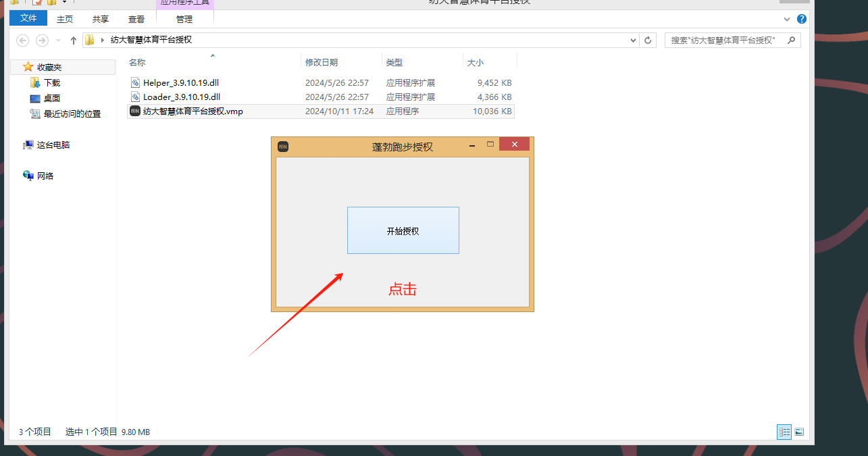Click the Loader dll file icon

coord(135,97)
